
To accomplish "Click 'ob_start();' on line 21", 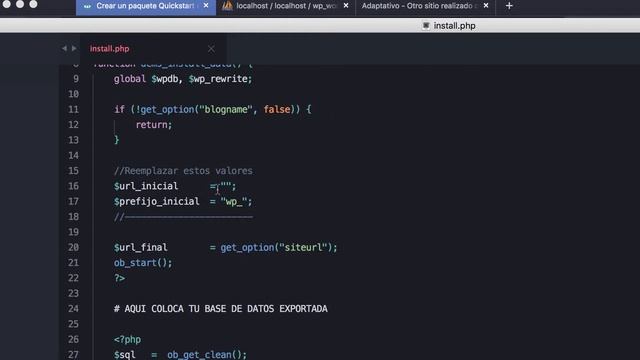I will click(x=143, y=263).
